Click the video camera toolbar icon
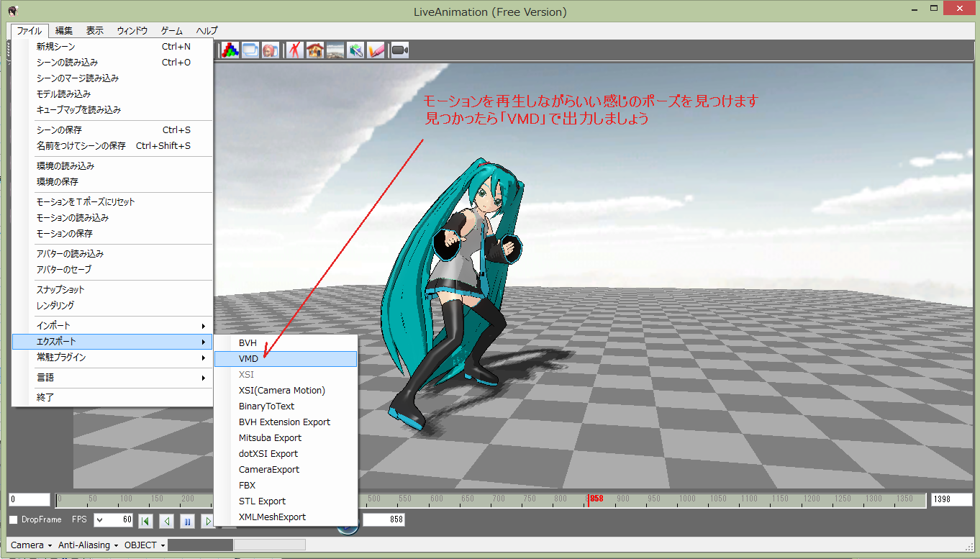The width and height of the screenshot is (980, 559). click(400, 50)
